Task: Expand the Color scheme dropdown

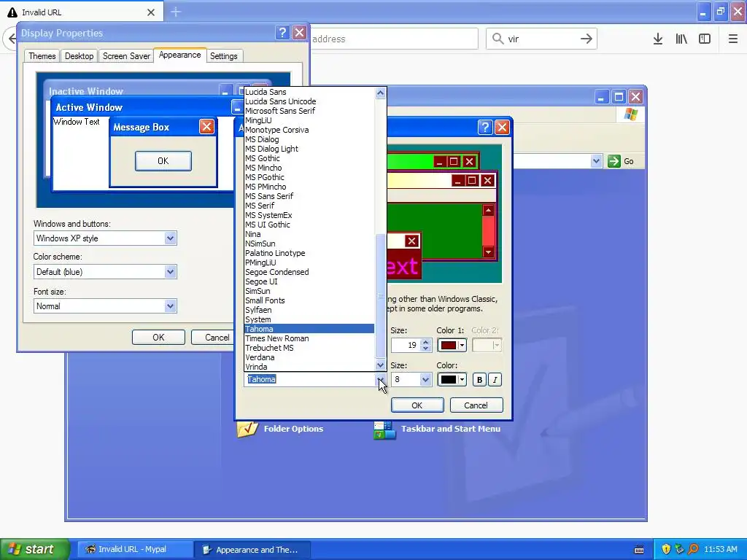Action: pyautogui.click(x=170, y=272)
